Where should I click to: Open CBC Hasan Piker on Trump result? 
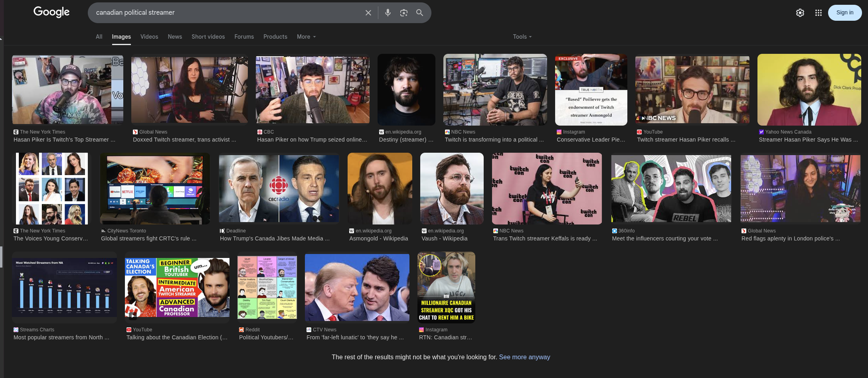[312, 140]
